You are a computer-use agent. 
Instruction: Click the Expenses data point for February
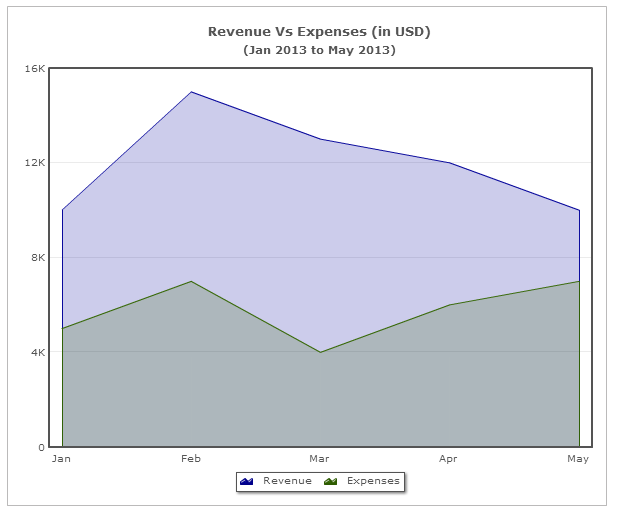point(191,281)
